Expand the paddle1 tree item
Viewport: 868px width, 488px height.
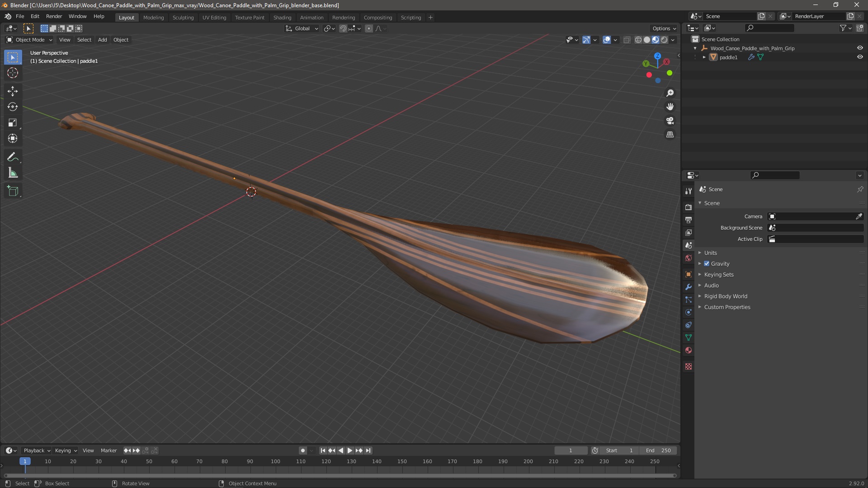pos(704,57)
